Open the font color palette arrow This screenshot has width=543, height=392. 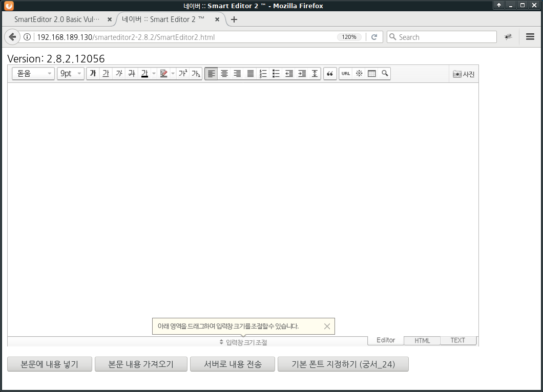tap(154, 73)
